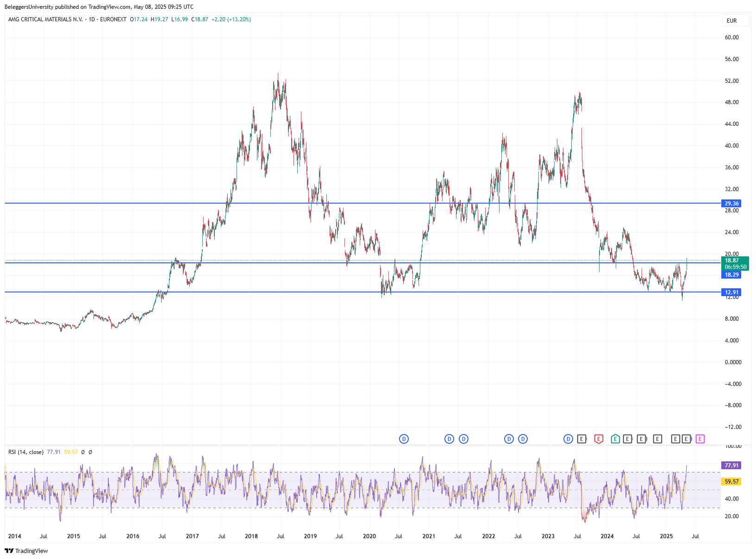
Task: Click the +2.20 (+13.20%) change value
Action: (x=231, y=19)
